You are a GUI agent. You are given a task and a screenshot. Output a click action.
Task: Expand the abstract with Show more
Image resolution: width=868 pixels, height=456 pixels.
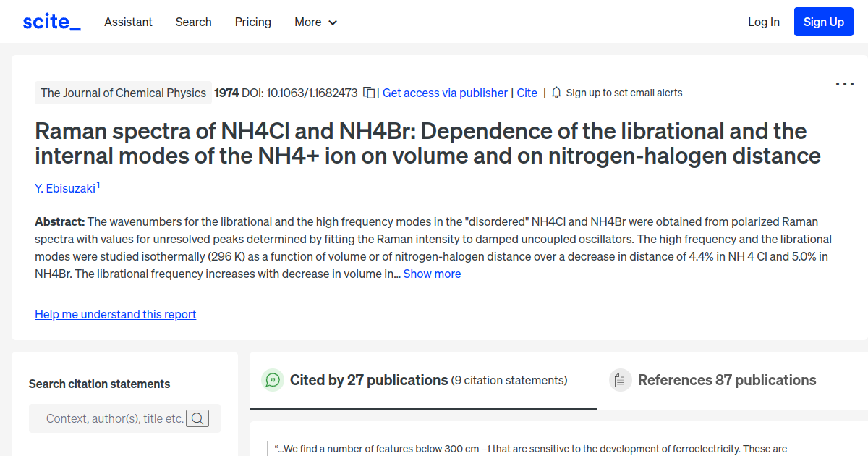click(432, 274)
